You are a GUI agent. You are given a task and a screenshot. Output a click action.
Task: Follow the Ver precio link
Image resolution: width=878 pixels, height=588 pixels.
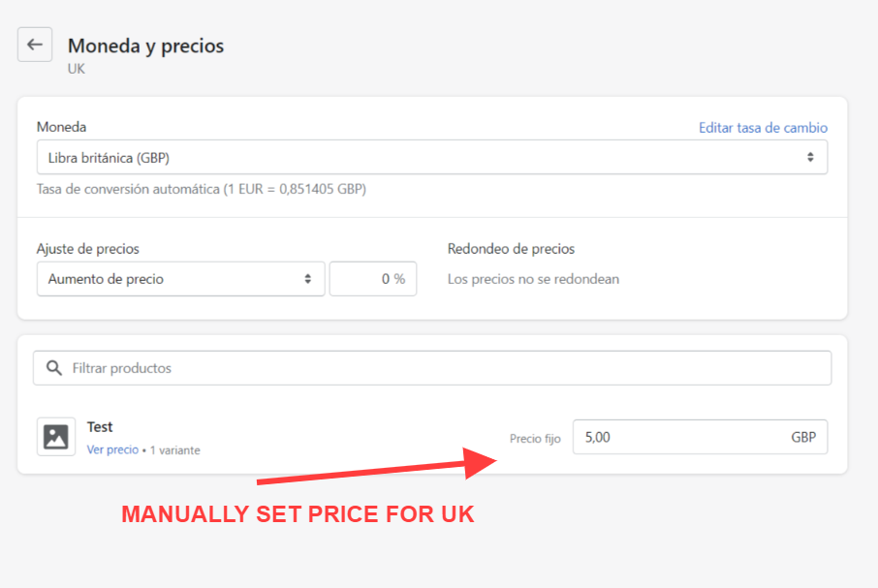point(112,450)
